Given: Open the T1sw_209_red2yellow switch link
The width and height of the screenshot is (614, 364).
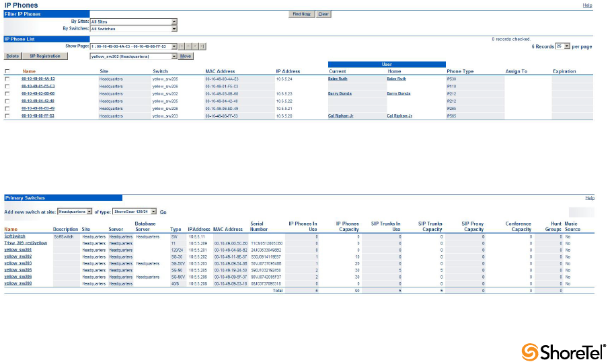Looking at the screenshot, I should pyautogui.click(x=26, y=243).
